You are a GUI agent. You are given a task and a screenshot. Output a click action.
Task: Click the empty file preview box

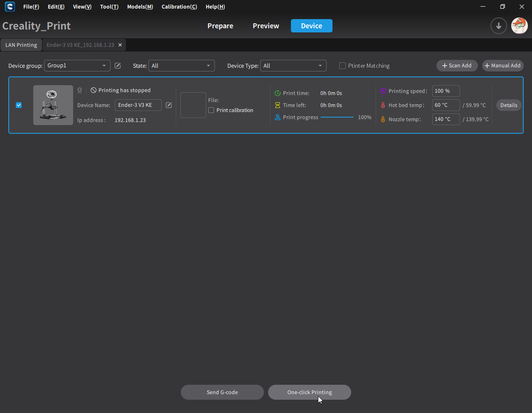pyautogui.click(x=193, y=105)
